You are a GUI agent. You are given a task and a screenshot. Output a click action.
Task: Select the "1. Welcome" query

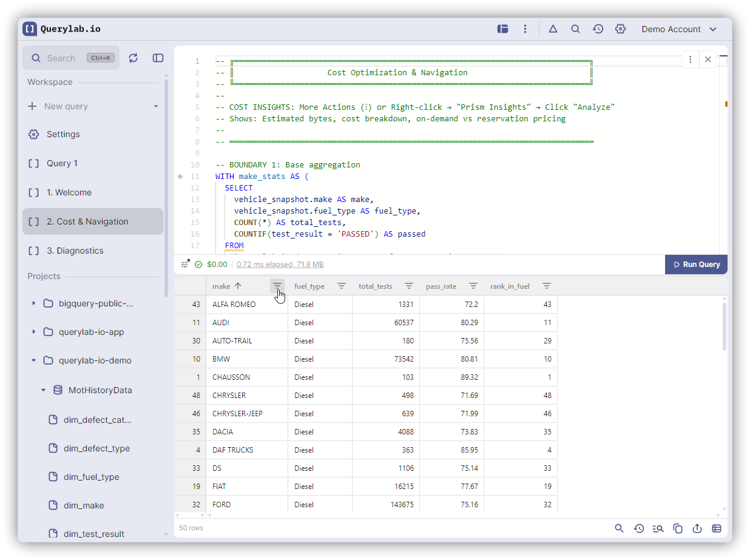[x=69, y=192]
